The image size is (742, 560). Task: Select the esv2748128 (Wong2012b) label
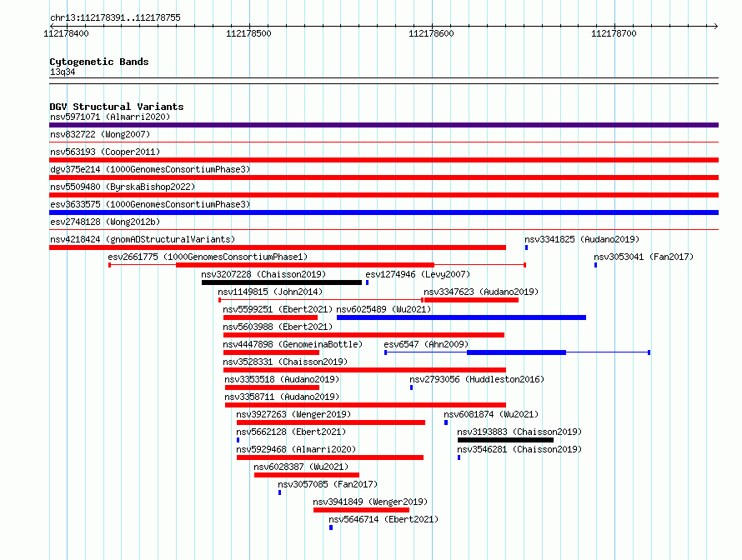point(105,222)
